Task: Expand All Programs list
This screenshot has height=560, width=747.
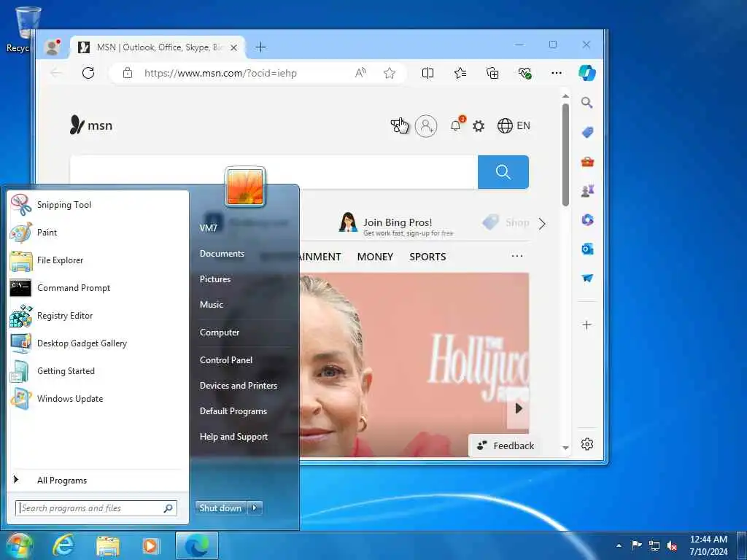Action: pyautogui.click(x=98, y=480)
